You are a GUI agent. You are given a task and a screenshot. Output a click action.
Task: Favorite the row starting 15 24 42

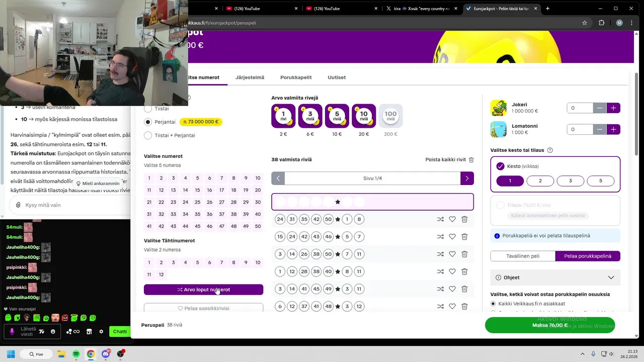tap(452, 236)
